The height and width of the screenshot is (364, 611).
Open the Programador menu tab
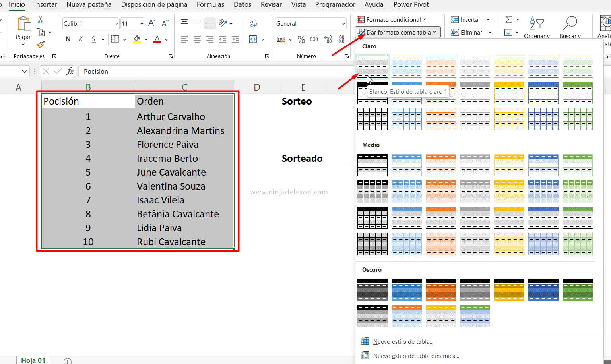(x=335, y=5)
